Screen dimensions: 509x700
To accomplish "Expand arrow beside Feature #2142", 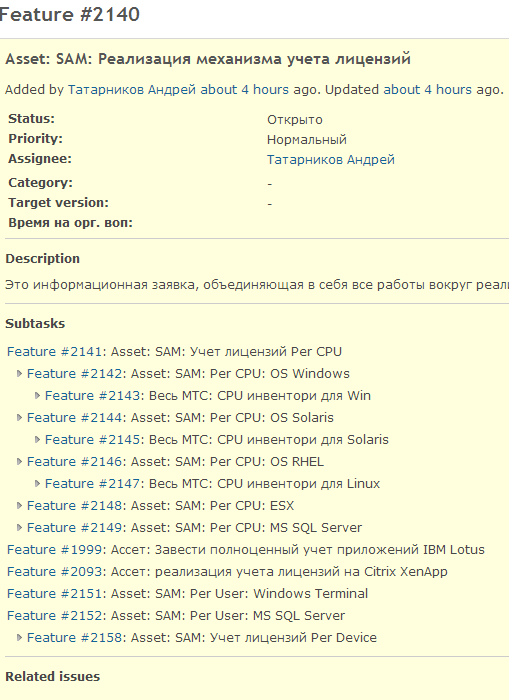I will pos(19,374).
